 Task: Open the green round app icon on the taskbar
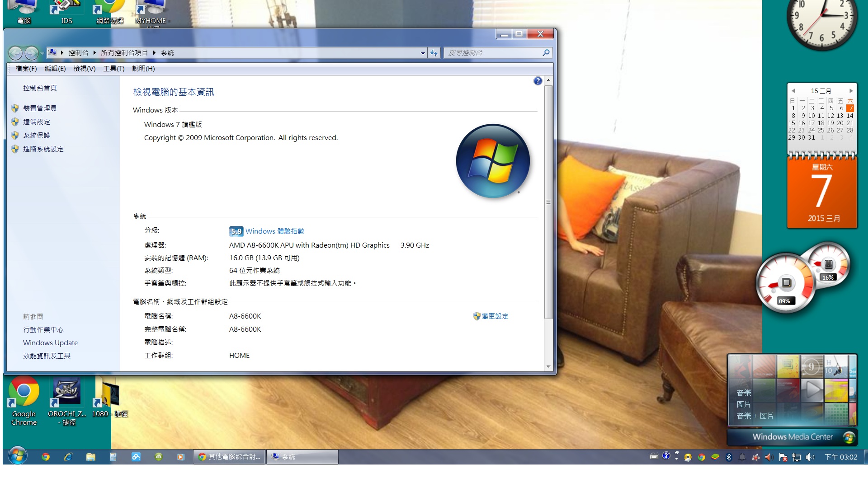(x=158, y=457)
